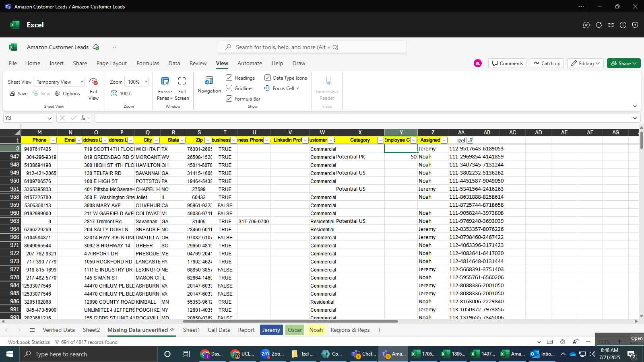Collapse the ribbon with chevron
This screenshot has height=362, width=644.
[x=635, y=106]
